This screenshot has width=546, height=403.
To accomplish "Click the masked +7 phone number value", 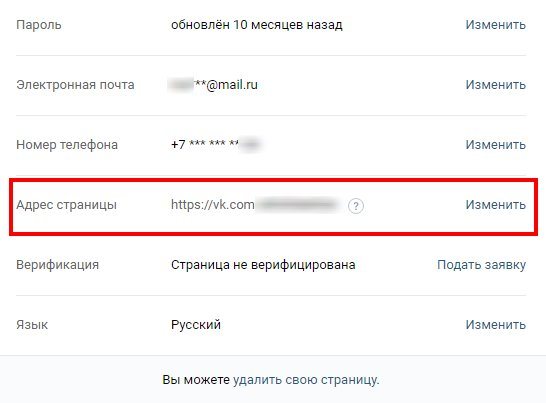I will [x=215, y=144].
